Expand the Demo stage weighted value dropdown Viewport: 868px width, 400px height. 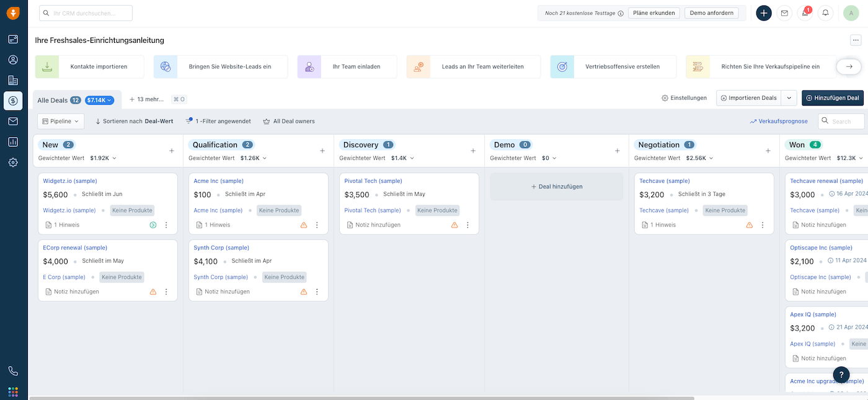tap(554, 158)
